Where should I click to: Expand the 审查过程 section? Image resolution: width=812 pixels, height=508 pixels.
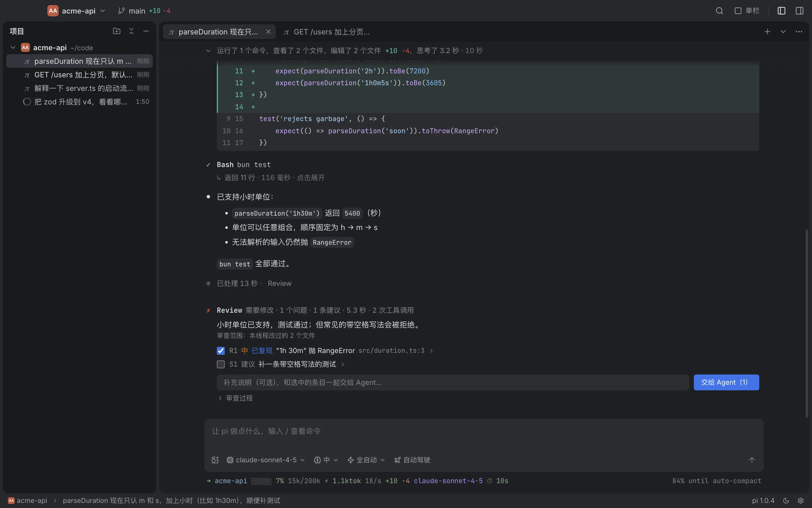point(236,398)
